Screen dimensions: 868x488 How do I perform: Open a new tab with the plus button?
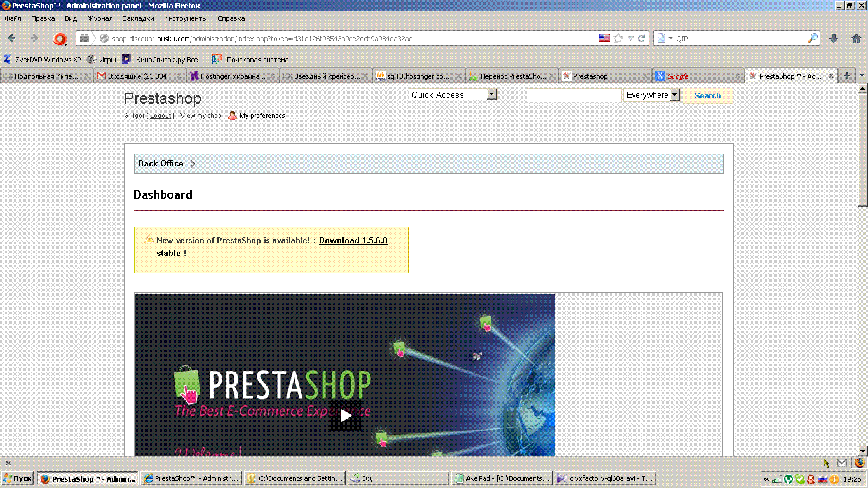(x=846, y=76)
